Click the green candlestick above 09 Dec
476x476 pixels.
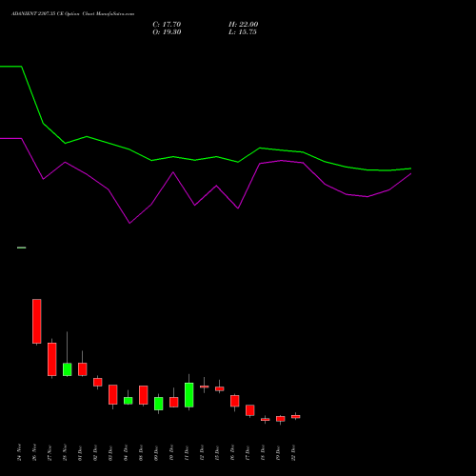click(159, 404)
